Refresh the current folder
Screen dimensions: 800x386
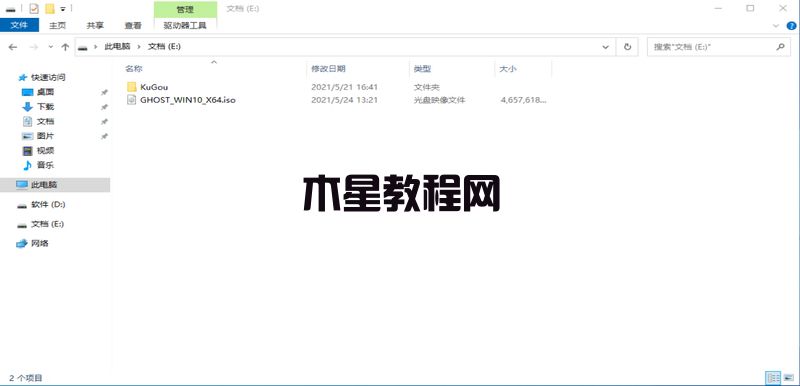click(628, 47)
